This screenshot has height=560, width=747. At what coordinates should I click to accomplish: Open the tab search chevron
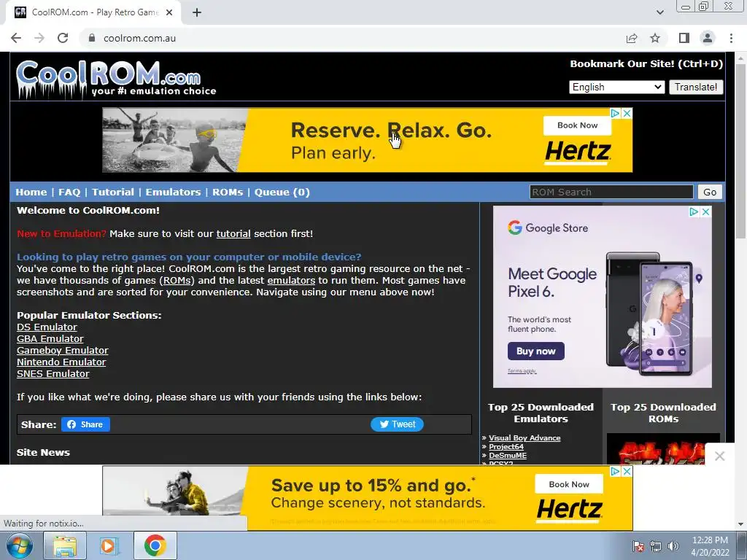coord(659,13)
